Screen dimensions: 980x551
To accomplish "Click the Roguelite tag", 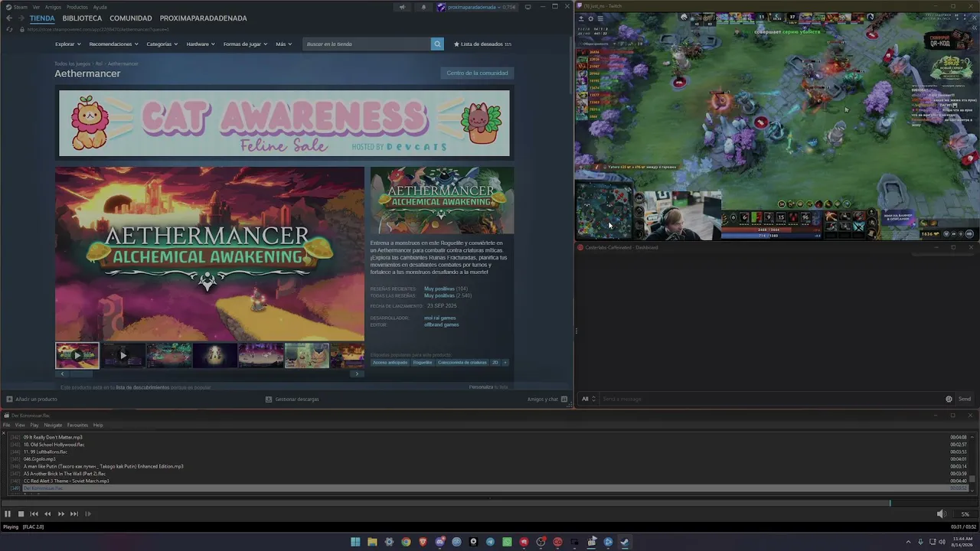I will (423, 363).
